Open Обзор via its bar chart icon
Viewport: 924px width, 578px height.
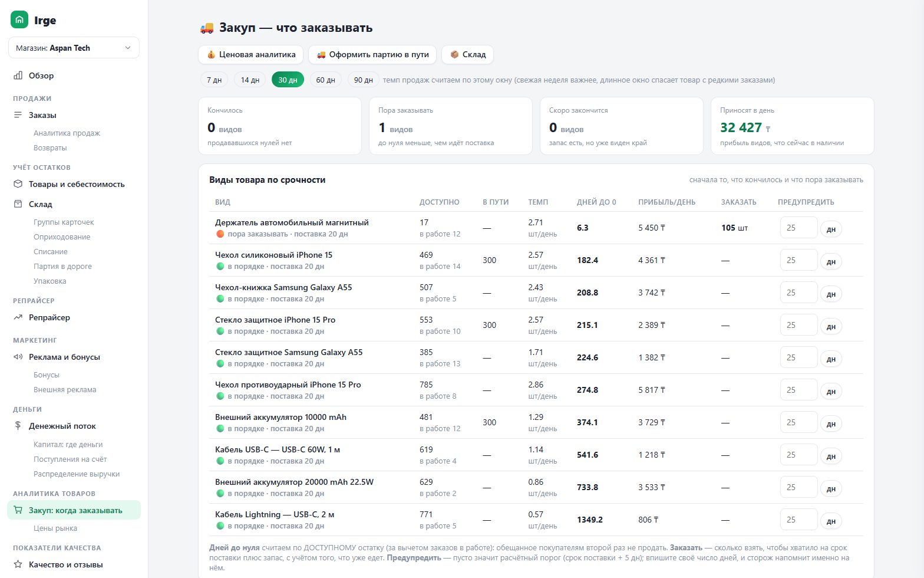click(18, 75)
